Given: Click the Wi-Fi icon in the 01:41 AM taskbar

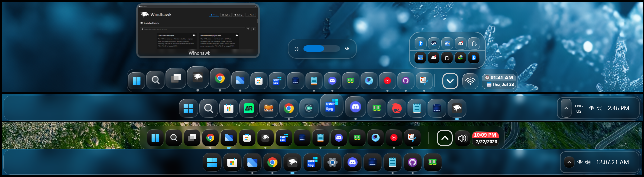Looking at the screenshot, I should tap(470, 81).
